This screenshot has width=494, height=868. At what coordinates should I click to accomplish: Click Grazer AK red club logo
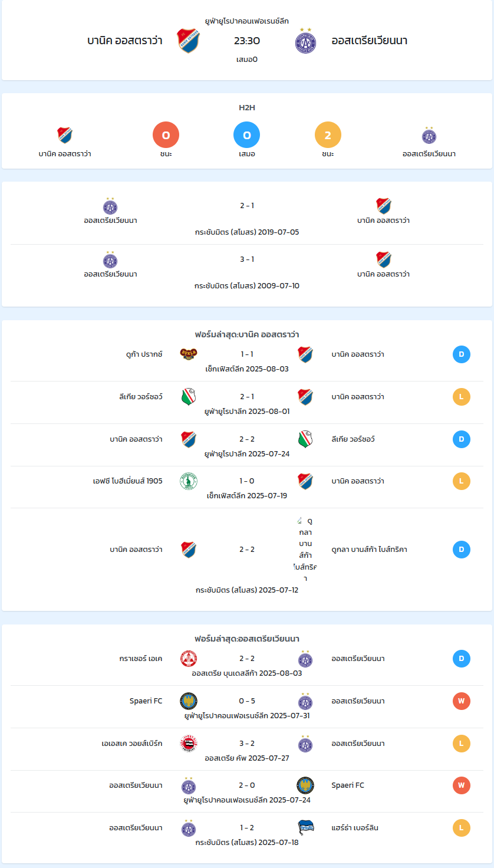189,659
